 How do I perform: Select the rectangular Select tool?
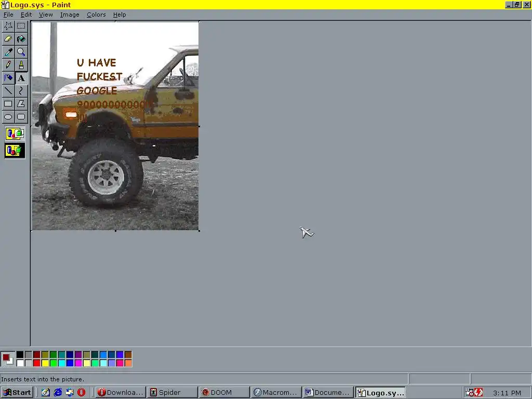21,26
